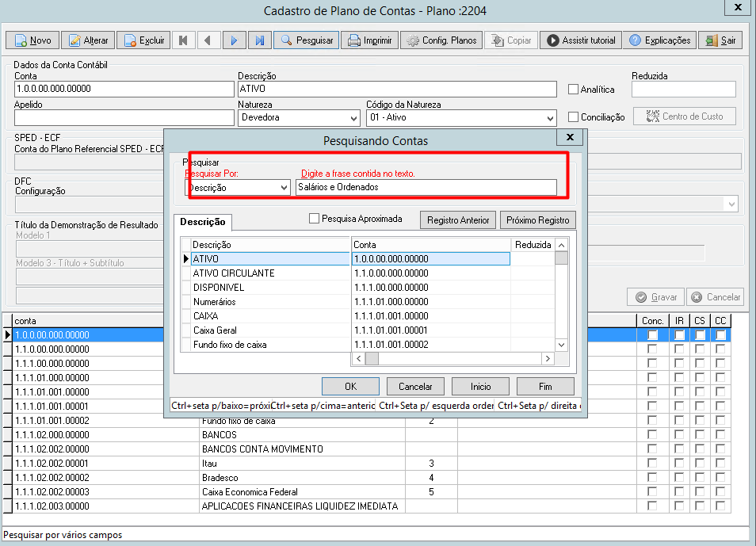Toggle the Analítica checkbox
756x546 pixels.
point(573,90)
